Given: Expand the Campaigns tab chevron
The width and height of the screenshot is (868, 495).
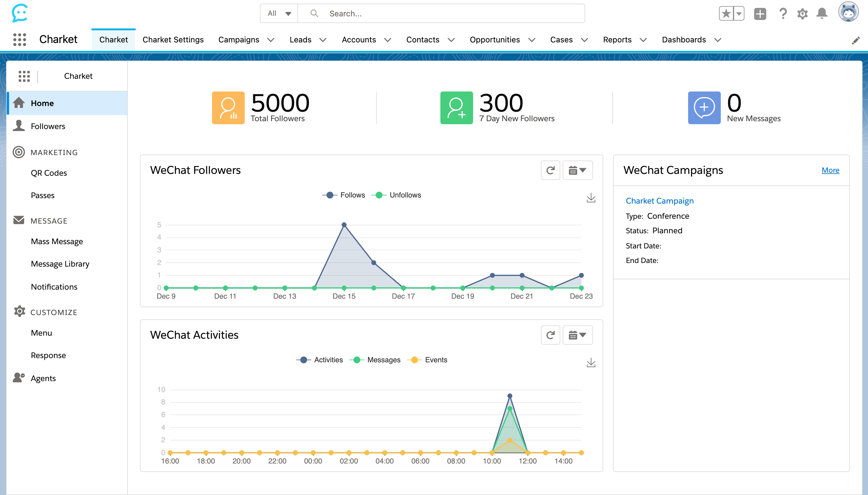Looking at the screenshot, I should pyautogui.click(x=271, y=40).
